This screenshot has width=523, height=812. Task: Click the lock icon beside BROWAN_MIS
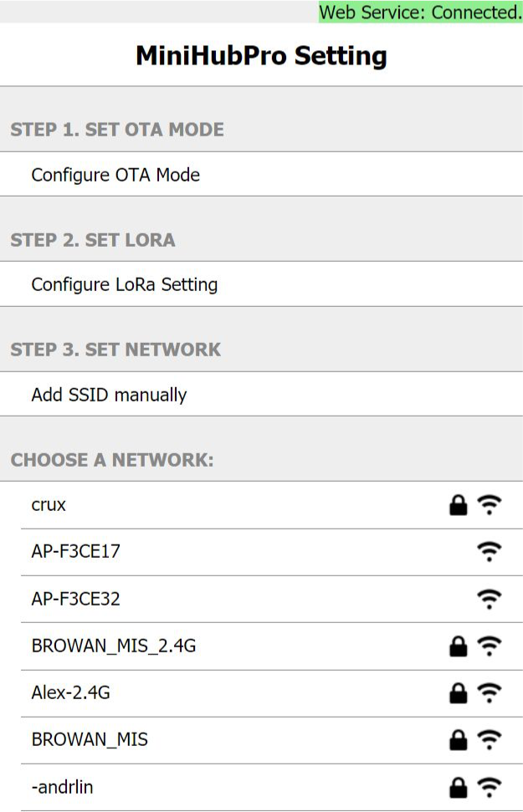pos(459,740)
